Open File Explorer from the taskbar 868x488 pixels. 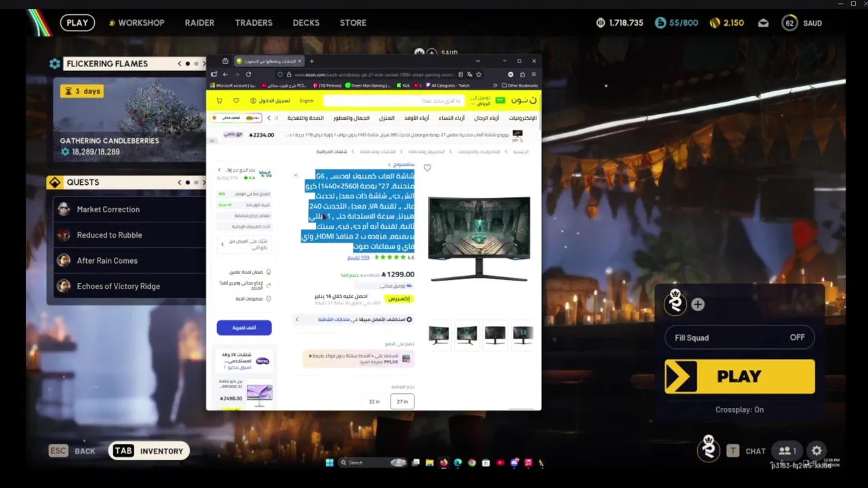click(x=429, y=463)
